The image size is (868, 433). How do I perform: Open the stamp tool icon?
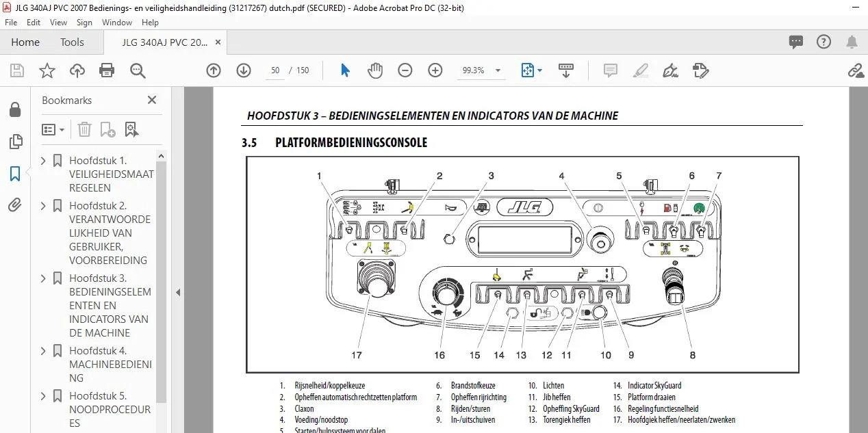(x=700, y=70)
